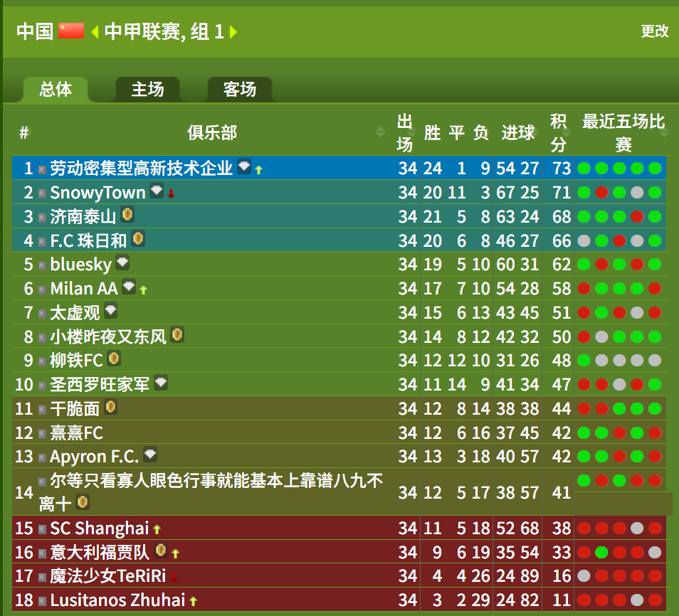Click 济南泰山's red loss result dot
The image size is (679, 616).
(x=637, y=216)
